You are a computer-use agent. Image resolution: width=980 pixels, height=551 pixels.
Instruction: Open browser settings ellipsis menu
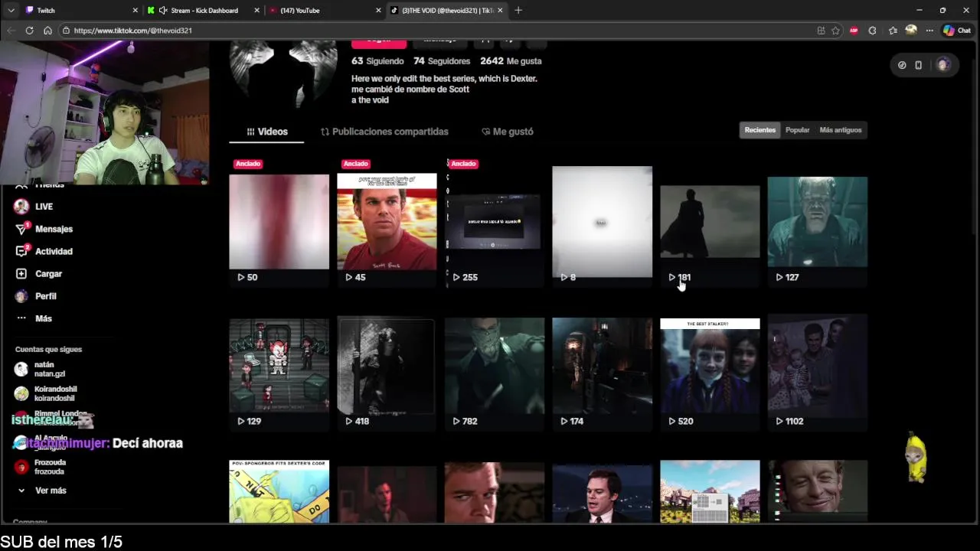tap(929, 31)
